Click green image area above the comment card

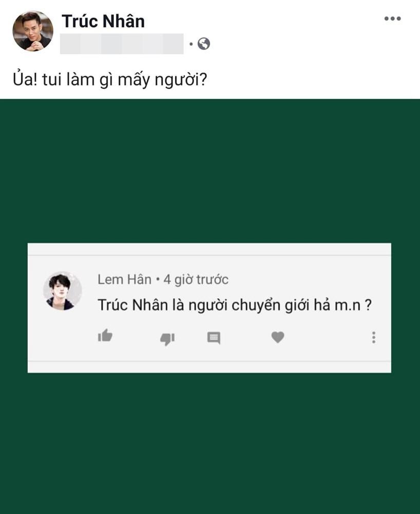pos(210,170)
